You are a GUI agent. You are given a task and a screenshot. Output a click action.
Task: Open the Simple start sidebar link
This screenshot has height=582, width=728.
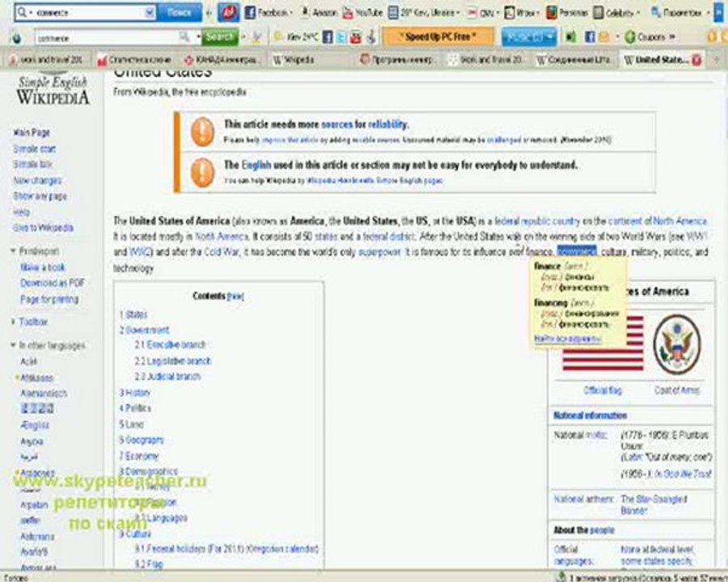[x=34, y=149]
